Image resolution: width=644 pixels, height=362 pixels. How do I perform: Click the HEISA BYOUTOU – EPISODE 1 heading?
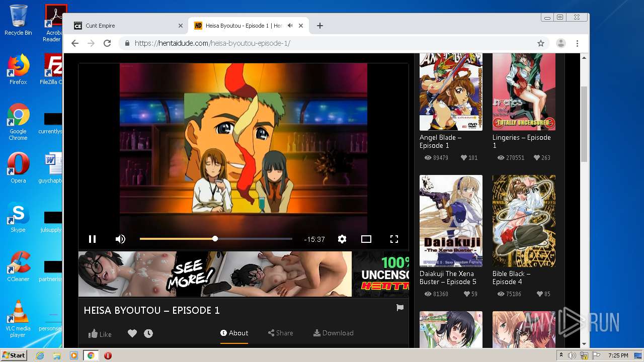point(151,310)
